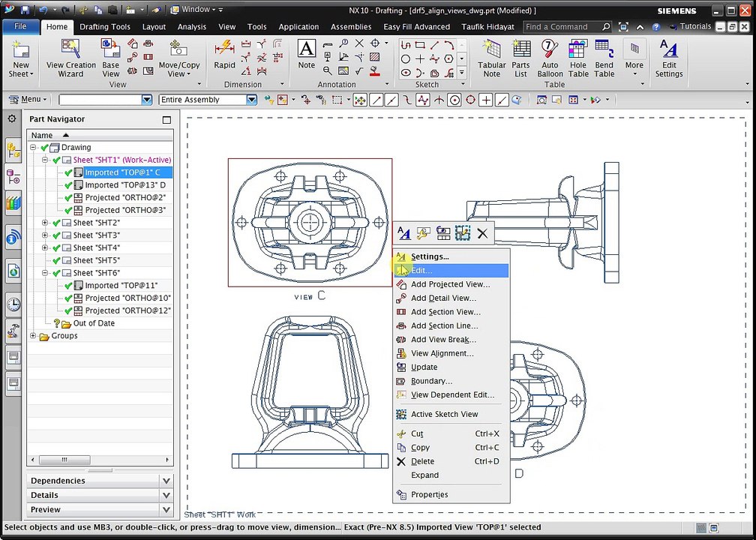756x540 pixels.
Task: Click the settings gear above the resource bar
Action: (x=12, y=118)
